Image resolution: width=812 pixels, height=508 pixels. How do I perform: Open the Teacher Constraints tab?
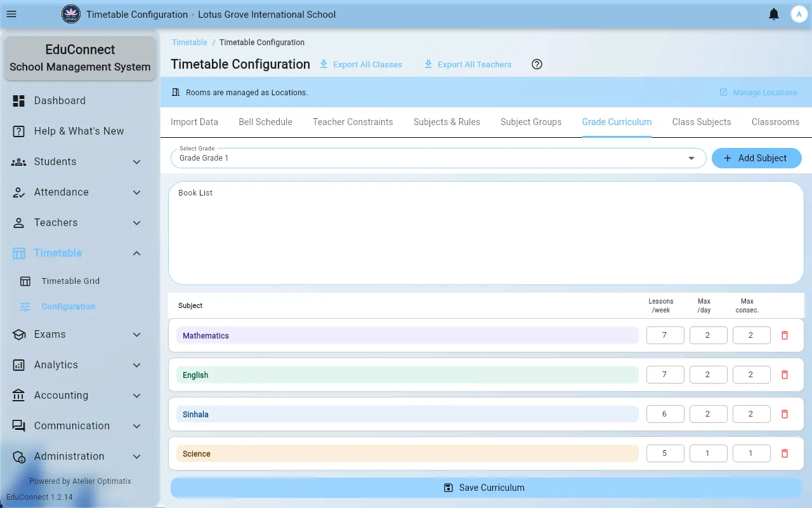click(x=353, y=122)
